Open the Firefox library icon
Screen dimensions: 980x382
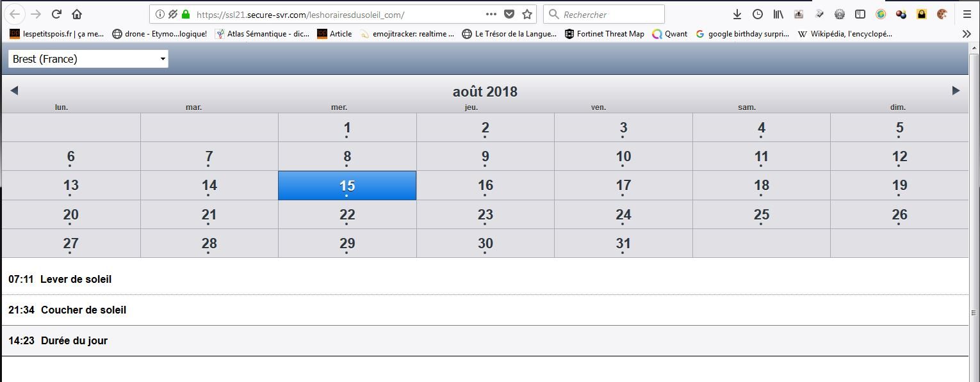click(x=778, y=14)
